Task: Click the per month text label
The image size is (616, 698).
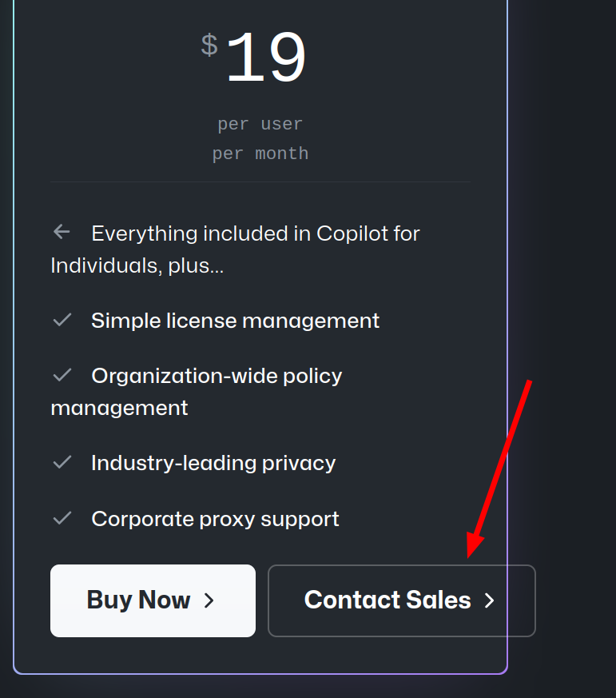Action: tap(260, 153)
